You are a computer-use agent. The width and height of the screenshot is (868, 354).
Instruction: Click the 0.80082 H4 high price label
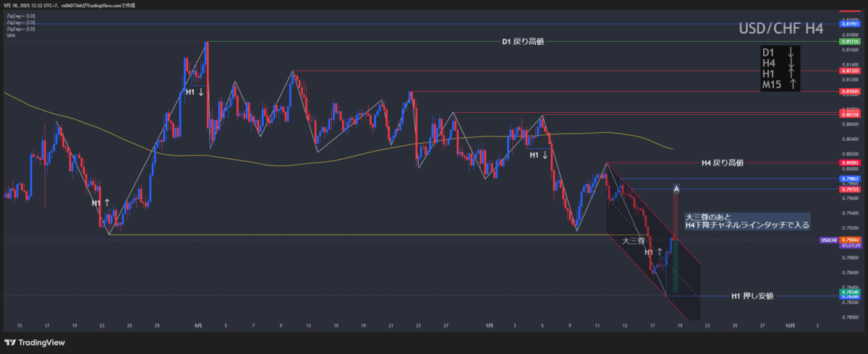[849, 164]
